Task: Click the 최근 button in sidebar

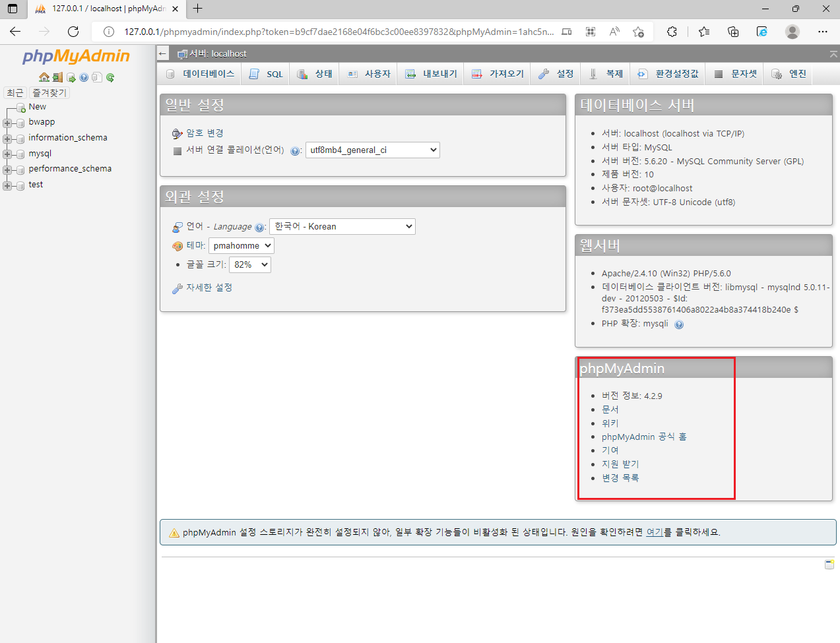Action: pos(15,93)
